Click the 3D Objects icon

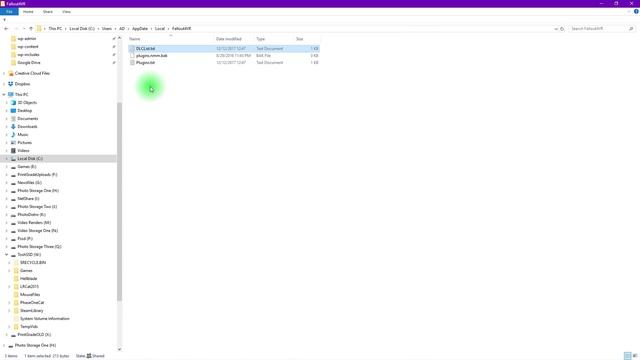pos(13,103)
